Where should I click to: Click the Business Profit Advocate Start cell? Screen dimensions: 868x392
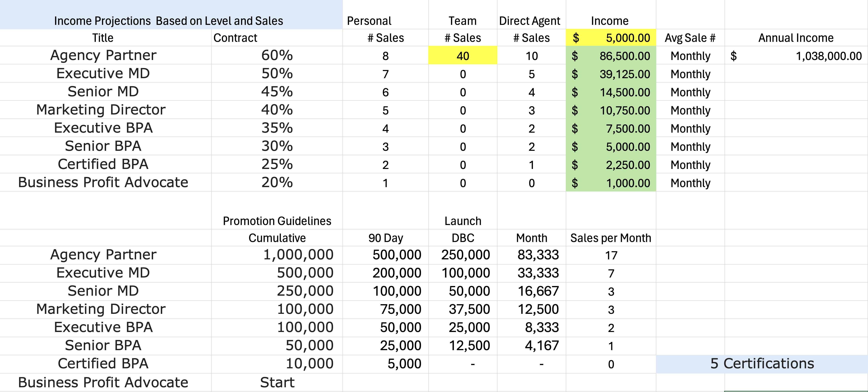277,383
